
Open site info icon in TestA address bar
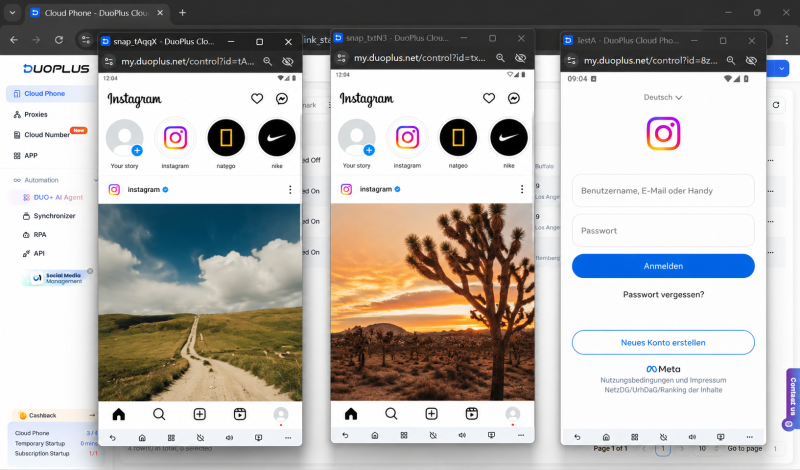coord(571,61)
